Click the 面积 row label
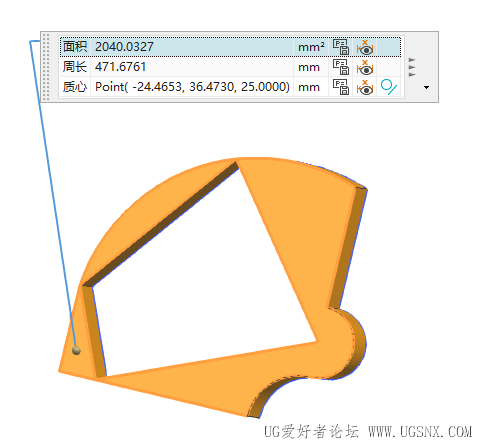 (75, 47)
